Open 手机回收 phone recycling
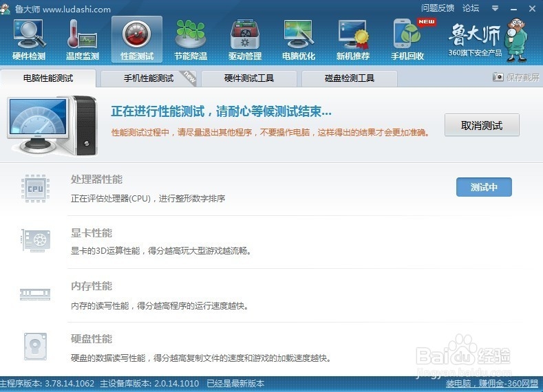This screenshot has height=392, width=543. tap(407, 40)
